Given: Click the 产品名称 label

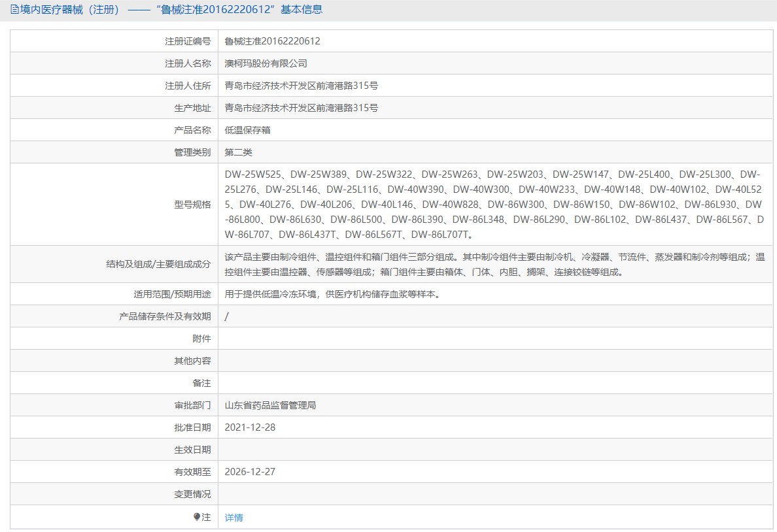Looking at the screenshot, I should 192,130.
